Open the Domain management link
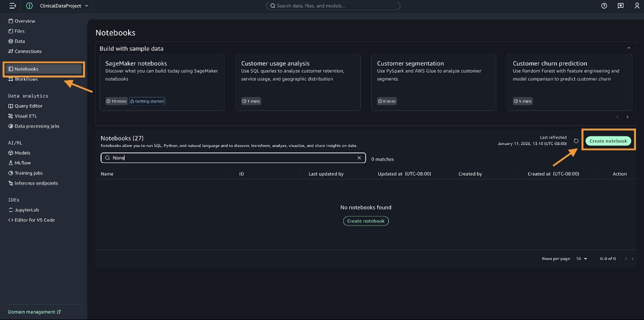The image size is (644, 320). (x=34, y=312)
